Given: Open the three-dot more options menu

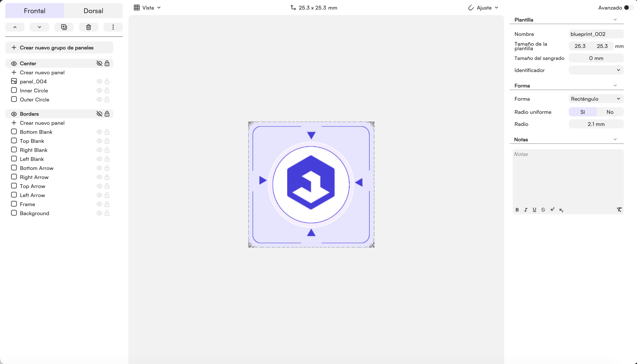Looking at the screenshot, I should [113, 27].
